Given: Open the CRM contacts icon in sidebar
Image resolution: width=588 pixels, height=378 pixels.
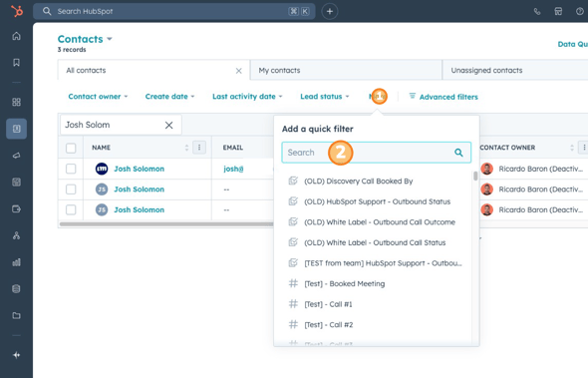Looking at the screenshot, I should [x=16, y=129].
